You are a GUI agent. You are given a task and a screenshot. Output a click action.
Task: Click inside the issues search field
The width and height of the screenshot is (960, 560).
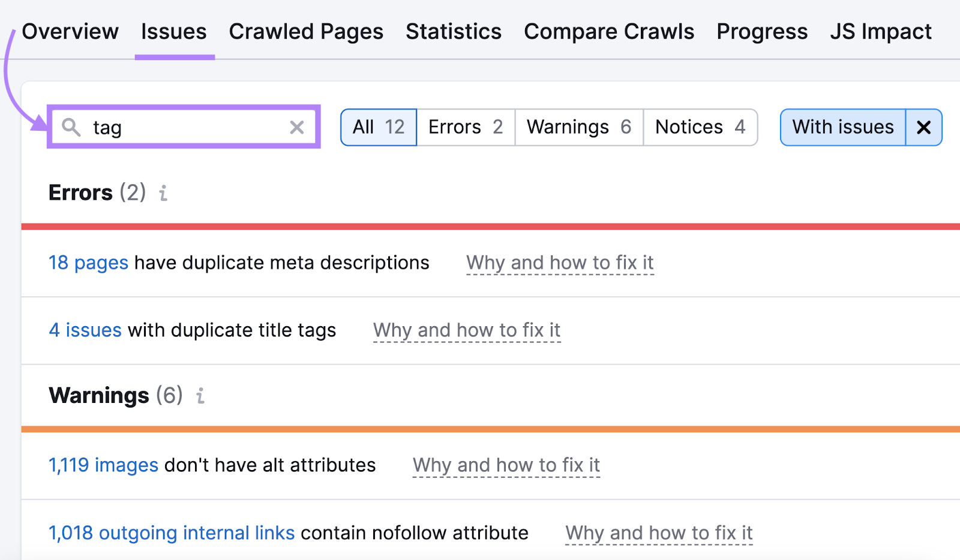coord(180,127)
